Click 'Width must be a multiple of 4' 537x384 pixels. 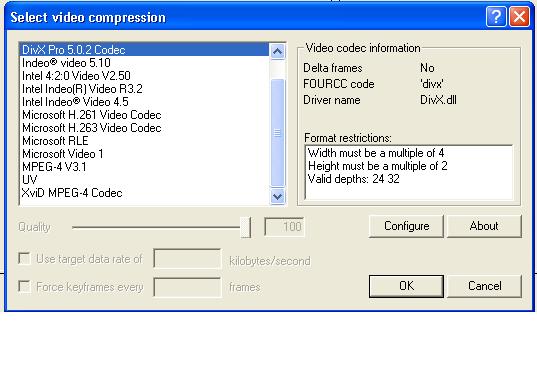pos(376,153)
